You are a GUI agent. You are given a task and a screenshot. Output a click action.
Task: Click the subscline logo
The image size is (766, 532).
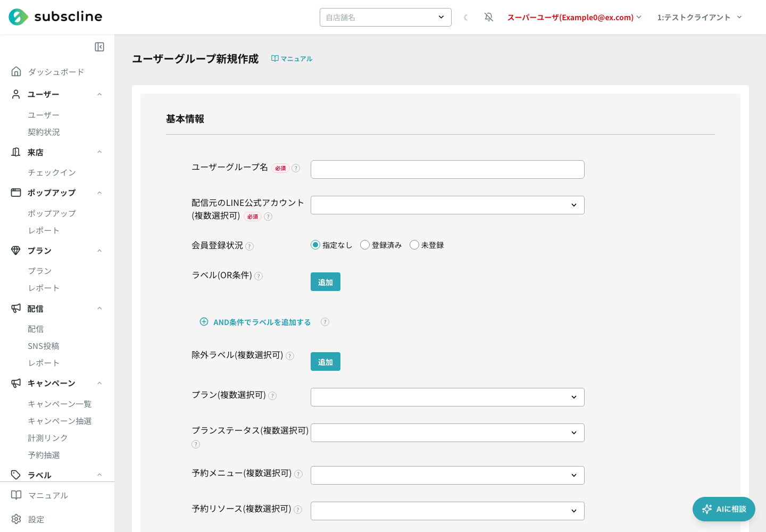[x=55, y=17]
